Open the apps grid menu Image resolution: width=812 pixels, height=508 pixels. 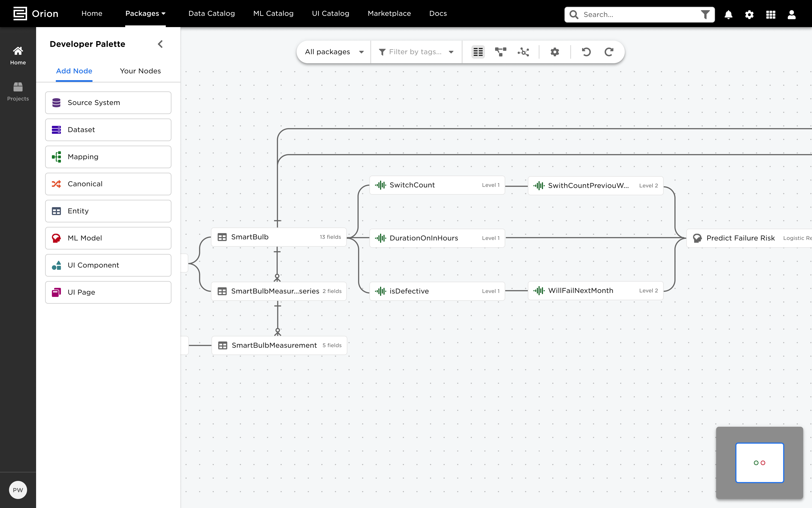point(771,14)
